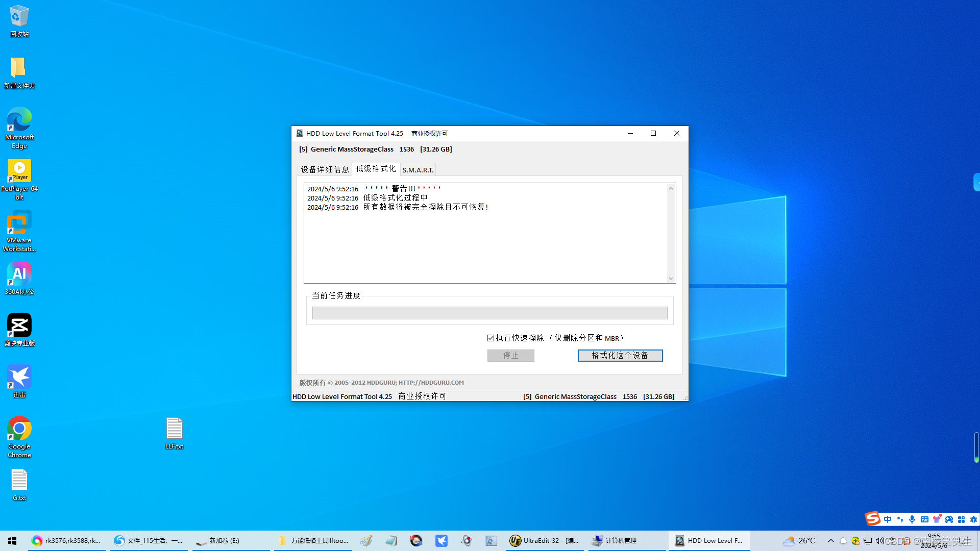Image resolution: width=980 pixels, height=551 pixels.
Task: Switch to the 设备详细信息 tab
Action: 325,170
